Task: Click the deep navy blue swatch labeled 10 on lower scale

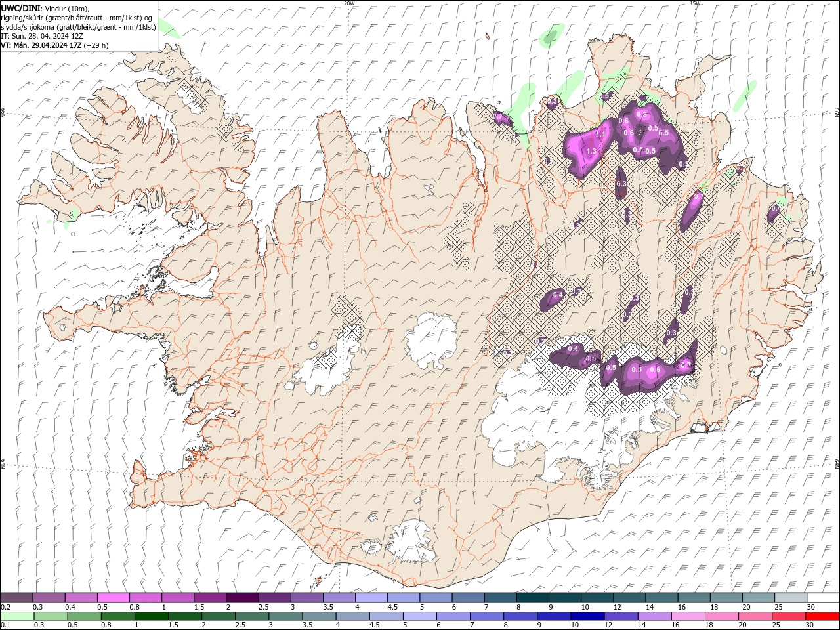Action: click(587, 616)
